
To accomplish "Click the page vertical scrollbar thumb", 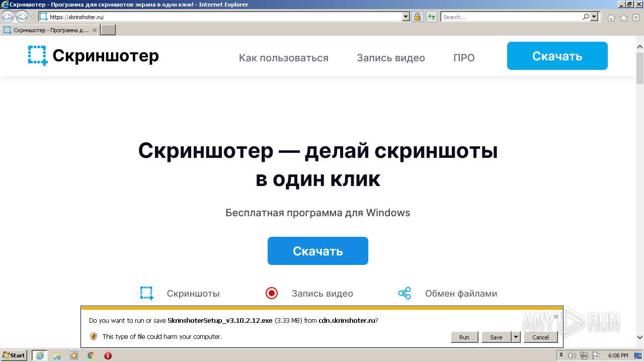I will (x=640, y=68).
